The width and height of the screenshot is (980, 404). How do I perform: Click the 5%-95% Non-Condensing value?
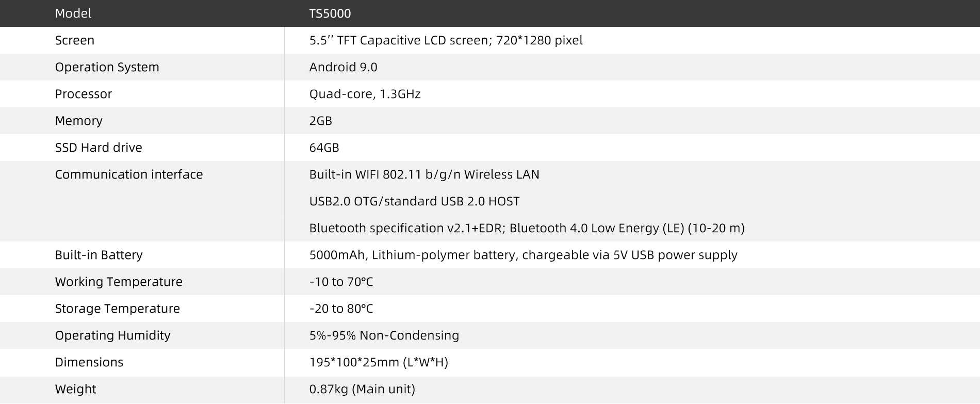point(384,335)
